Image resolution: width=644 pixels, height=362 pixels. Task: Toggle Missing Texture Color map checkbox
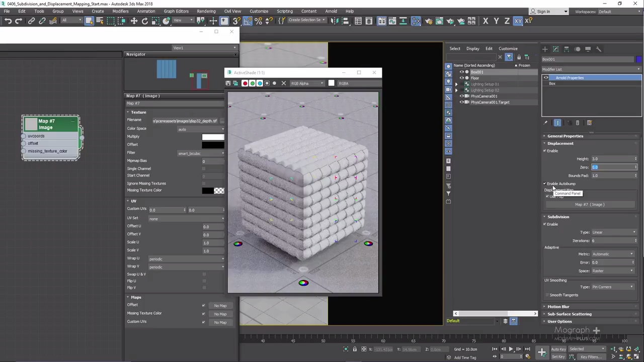204,313
